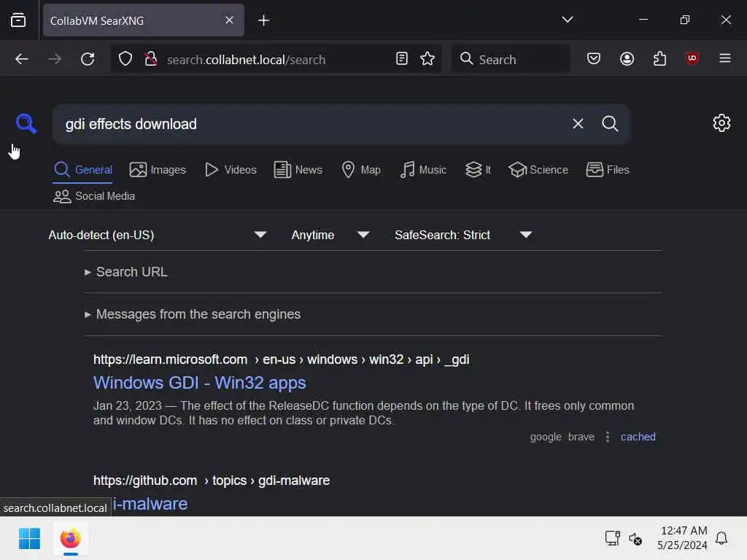
Task: Open notifications bell icon
Action: click(721, 538)
